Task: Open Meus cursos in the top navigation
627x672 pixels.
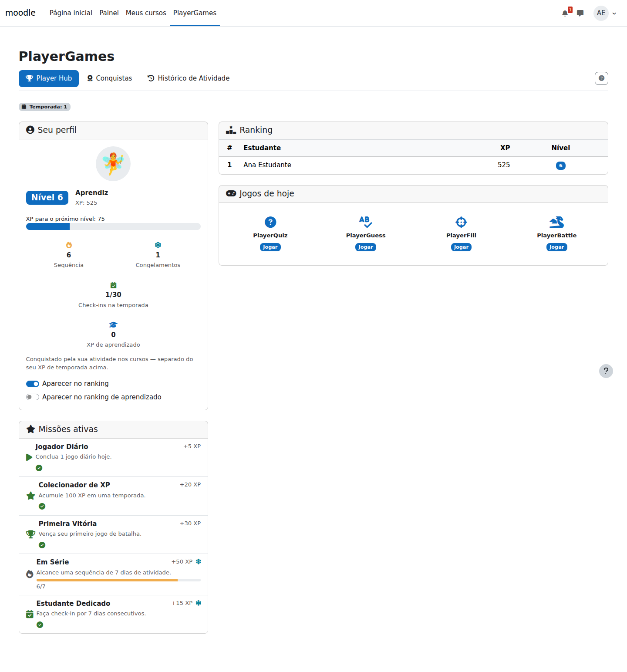Action: point(146,13)
